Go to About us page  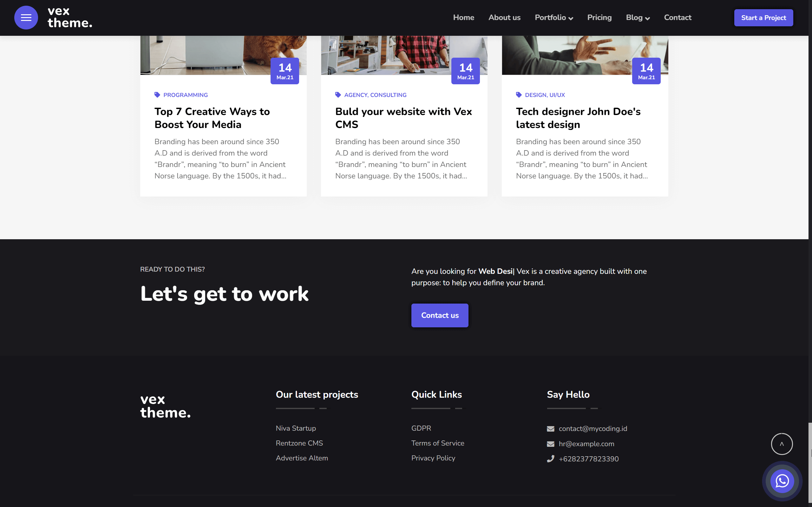pos(504,17)
